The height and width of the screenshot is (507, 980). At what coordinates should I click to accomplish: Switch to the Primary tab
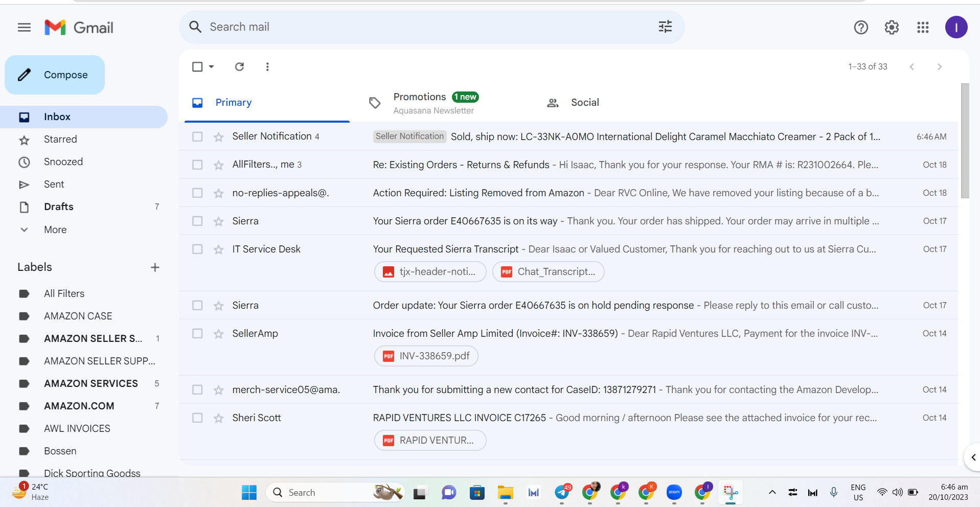click(267, 103)
